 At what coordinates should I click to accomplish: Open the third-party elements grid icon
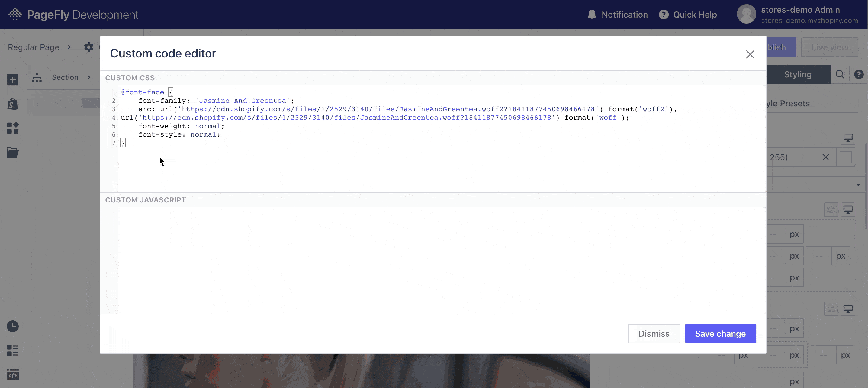(x=13, y=128)
